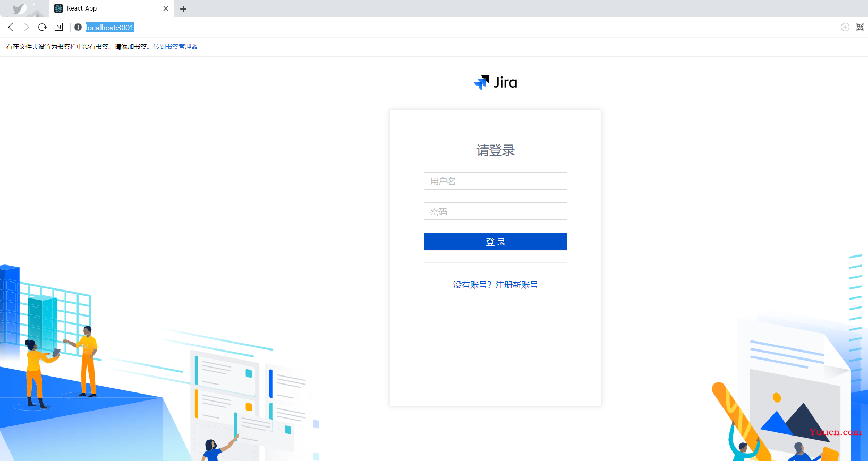Screen dimensions: 868x461
Task: Click the blue 登录 button
Action: 496,242
